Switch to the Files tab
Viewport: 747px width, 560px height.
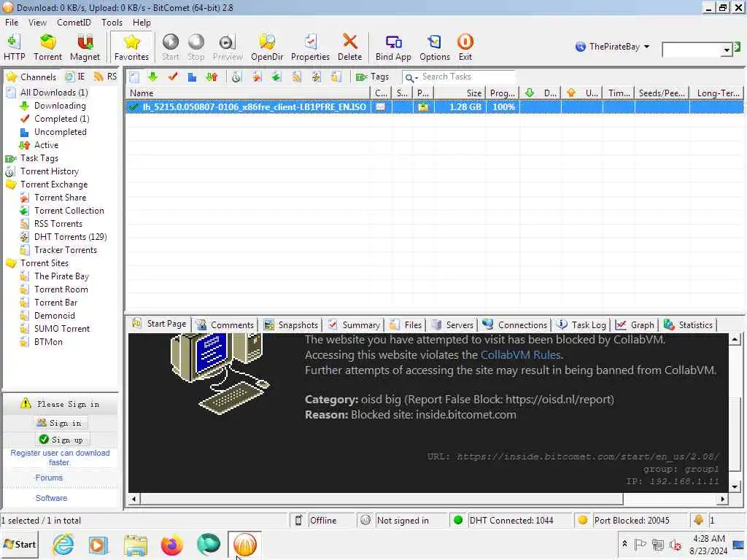pyautogui.click(x=406, y=324)
